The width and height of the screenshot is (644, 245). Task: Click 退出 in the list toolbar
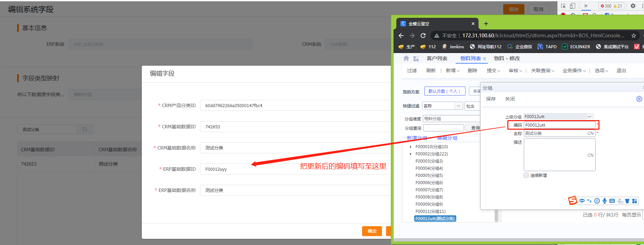point(621,71)
